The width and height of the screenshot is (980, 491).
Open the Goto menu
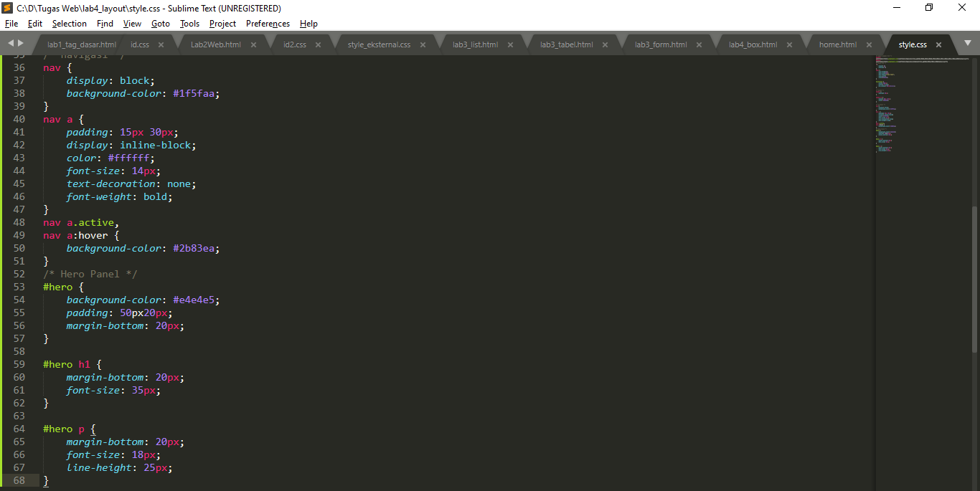click(161, 24)
